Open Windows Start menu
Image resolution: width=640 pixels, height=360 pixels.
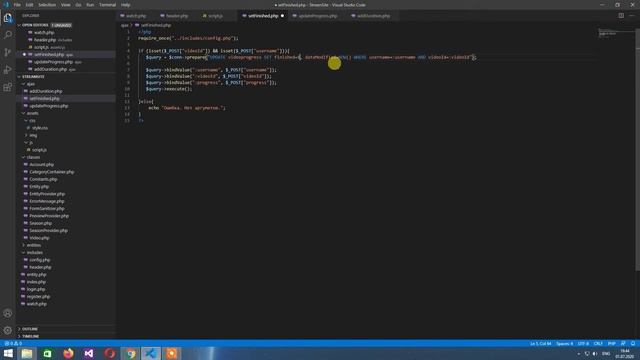tap(8, 353)
